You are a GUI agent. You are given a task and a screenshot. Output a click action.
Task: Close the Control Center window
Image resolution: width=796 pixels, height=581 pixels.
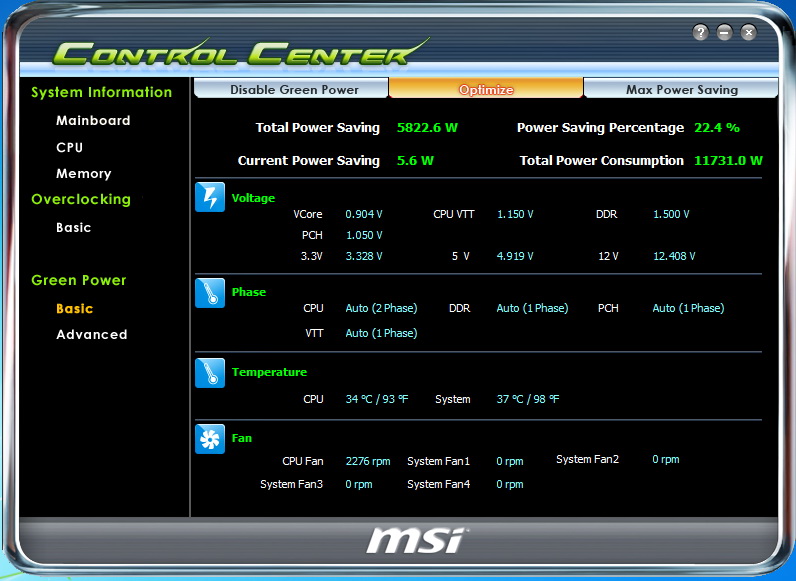748,32
